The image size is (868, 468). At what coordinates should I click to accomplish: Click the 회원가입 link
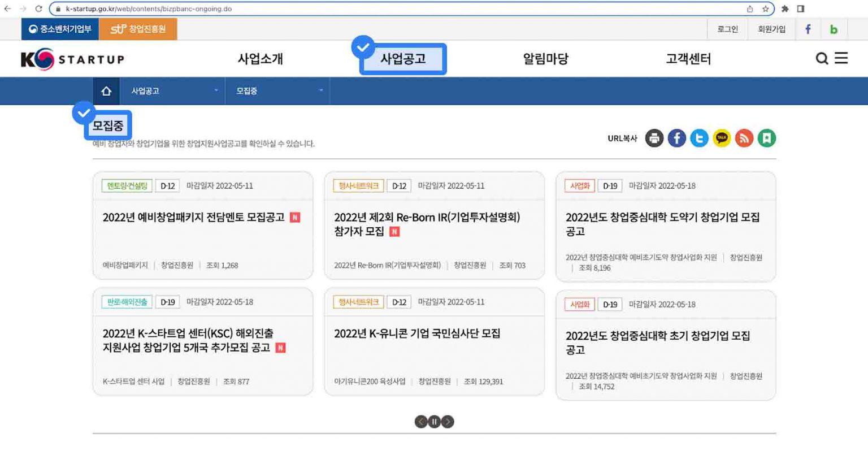771,29
